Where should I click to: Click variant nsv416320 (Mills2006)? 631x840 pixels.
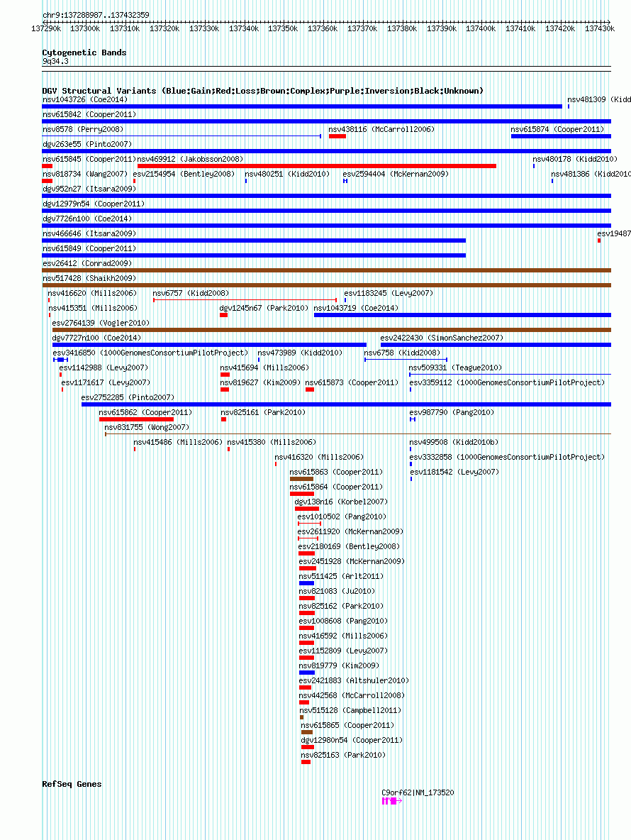coord(319,458)
